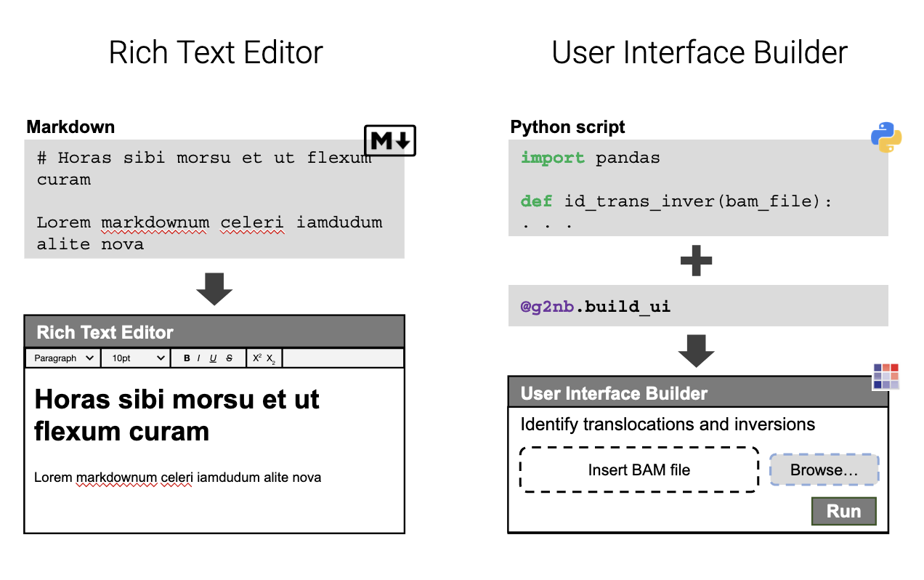
Task: Click the Markdown logo icon
Action: (390, 141)
